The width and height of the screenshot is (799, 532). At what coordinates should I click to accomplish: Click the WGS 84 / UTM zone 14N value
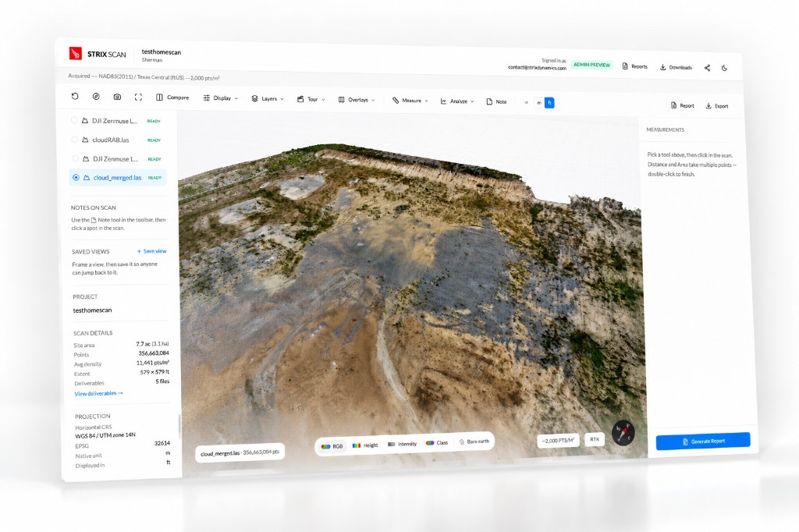click(105, 435)
